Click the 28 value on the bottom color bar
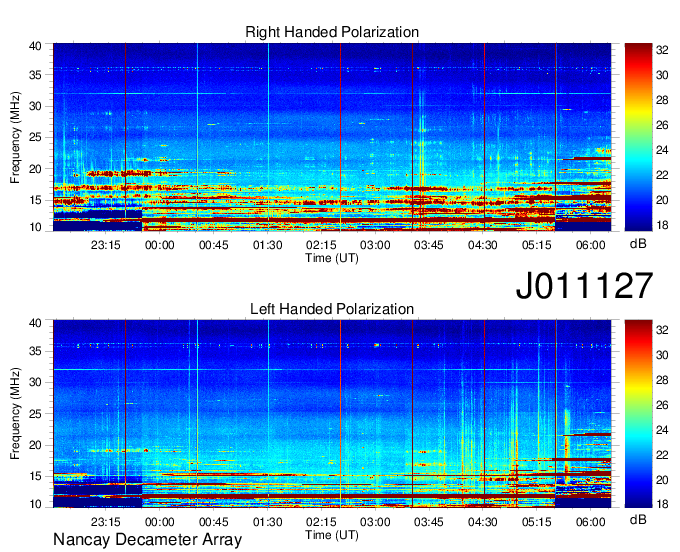 coord(662,380)
